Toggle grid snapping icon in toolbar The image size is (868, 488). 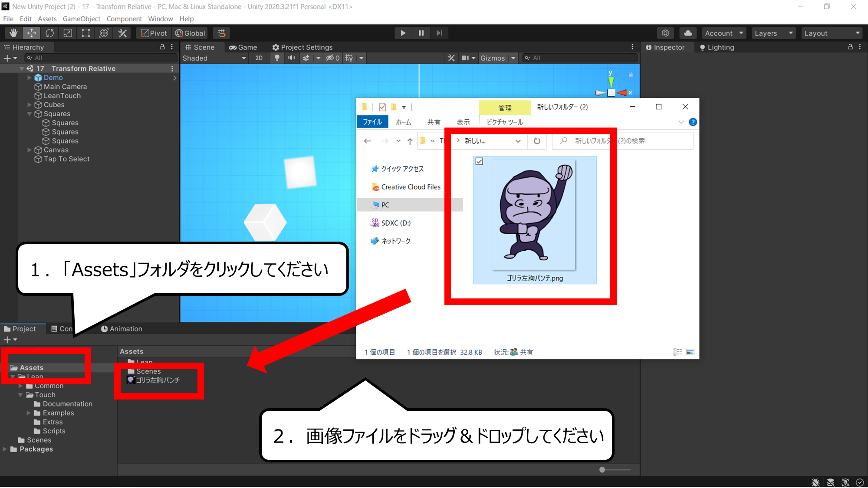221,33
